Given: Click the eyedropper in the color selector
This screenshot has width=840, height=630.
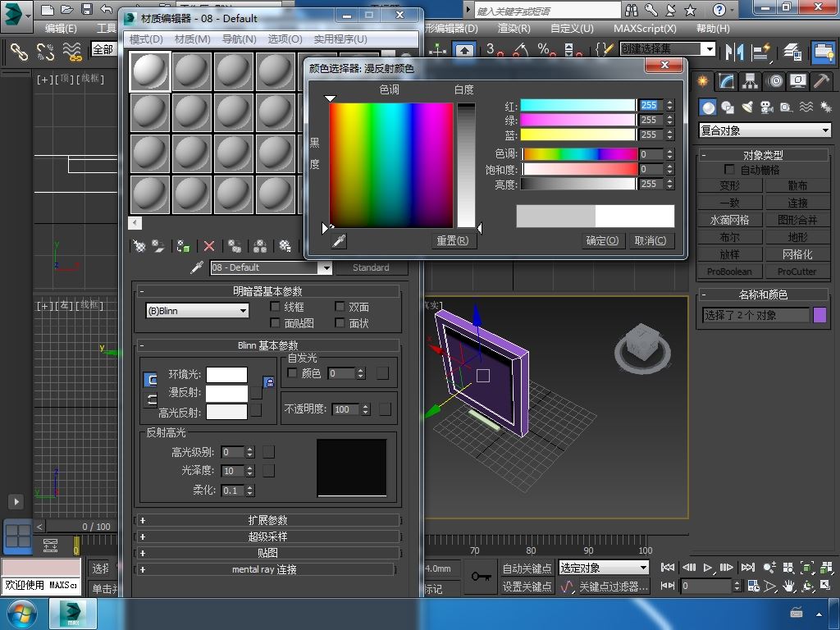Looking at the screenshot, I should (x=338, y=240).
